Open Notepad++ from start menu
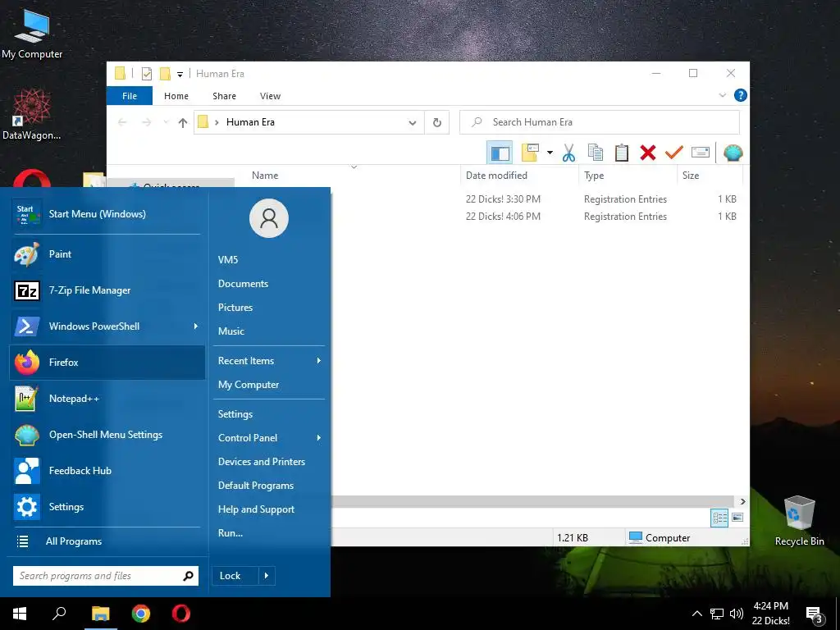Screen dimensions: 840x630 (x=107, y=399)
